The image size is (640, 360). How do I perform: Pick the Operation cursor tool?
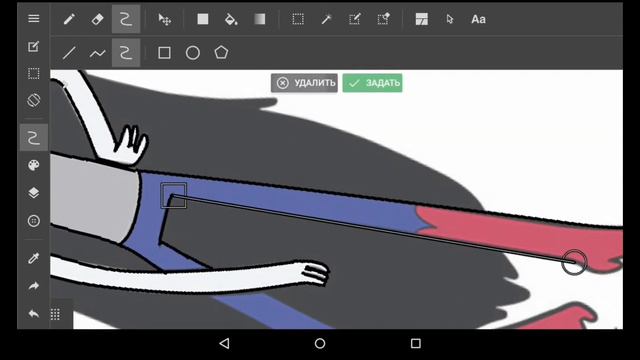coord(450,19)
